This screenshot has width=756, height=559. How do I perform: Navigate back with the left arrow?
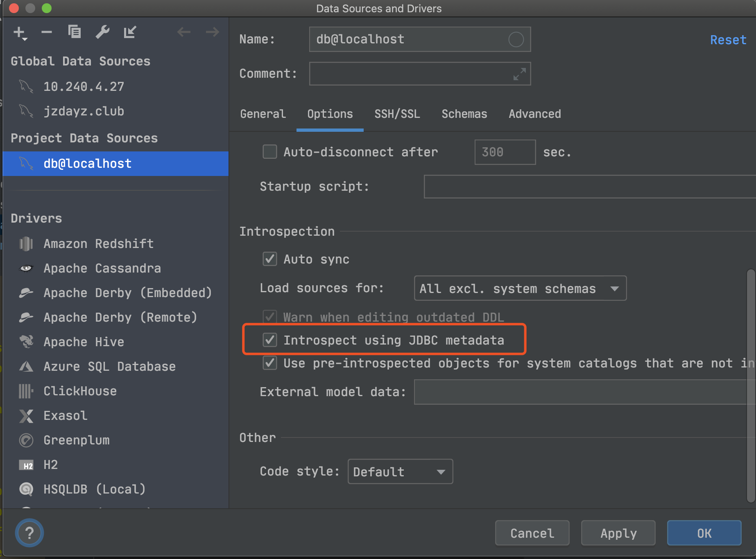184,32
